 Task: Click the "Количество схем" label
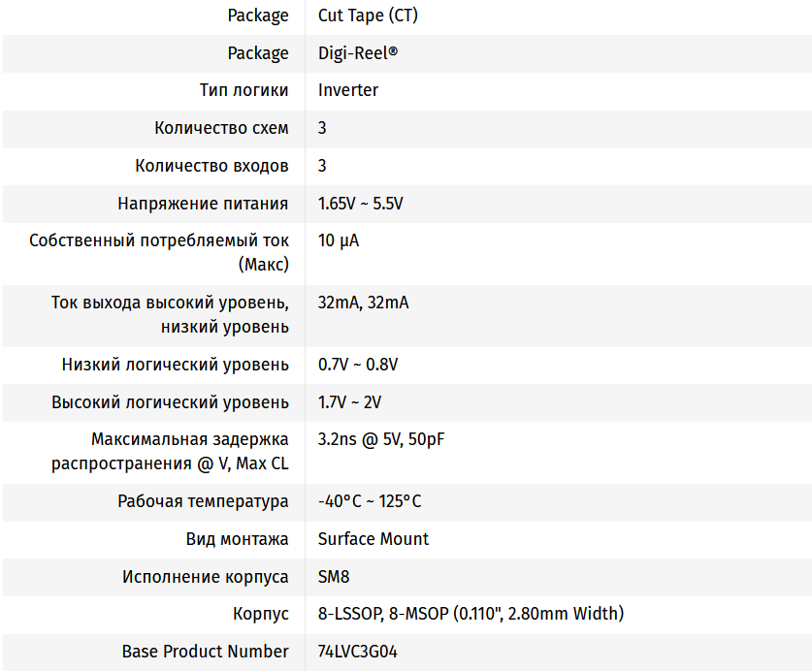click(221, 128)
